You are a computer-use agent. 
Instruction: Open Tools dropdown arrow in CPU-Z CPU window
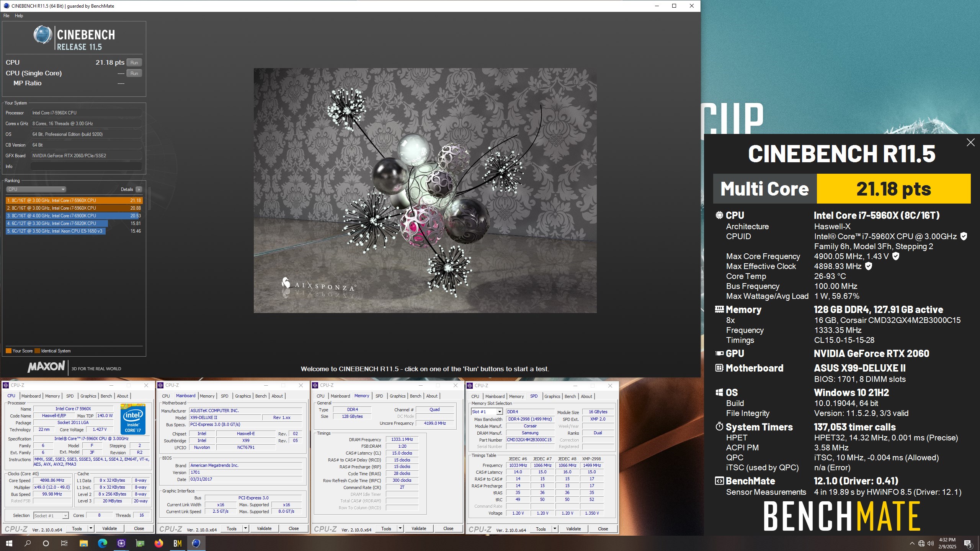click(91, 528)
